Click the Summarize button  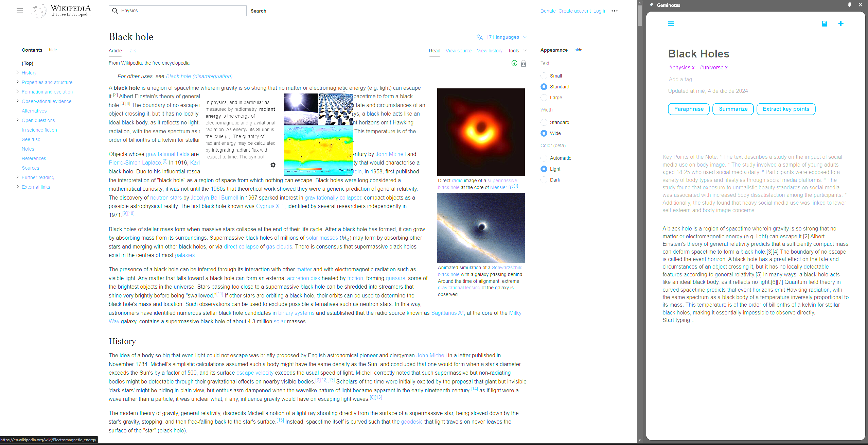coord(733,109)
